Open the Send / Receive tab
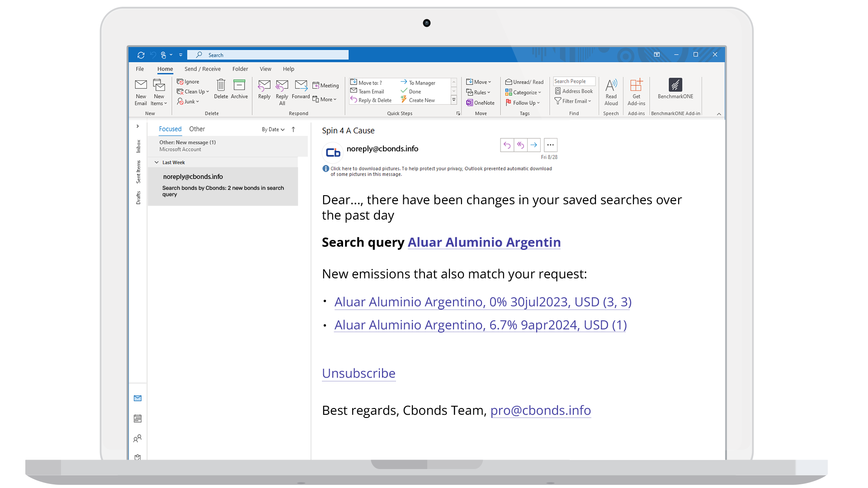 (x=202, y=69)
